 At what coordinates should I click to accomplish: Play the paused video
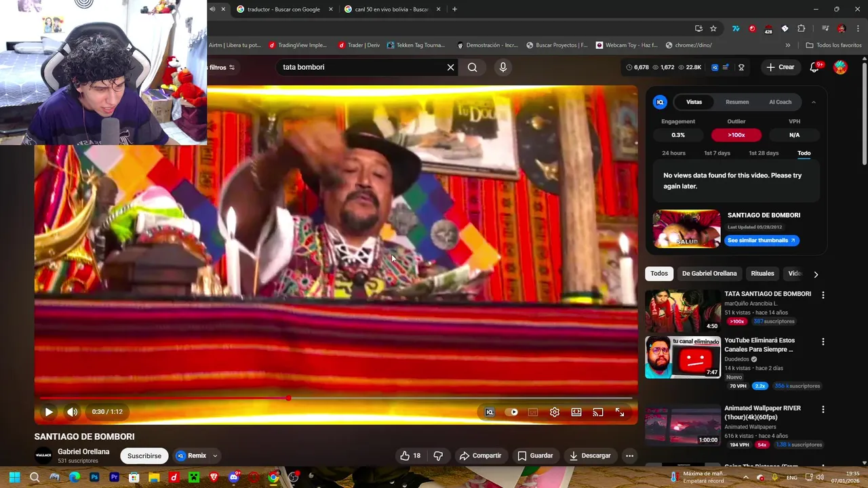49,412
